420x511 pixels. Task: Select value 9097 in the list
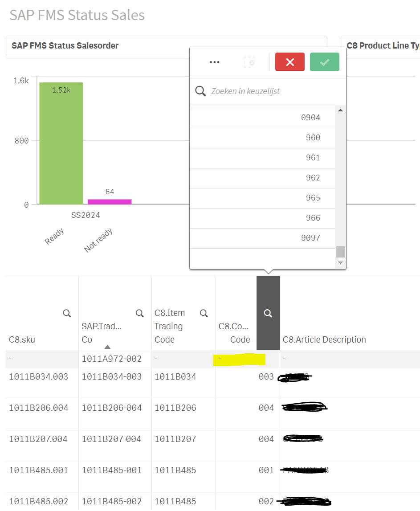[263, 238]
